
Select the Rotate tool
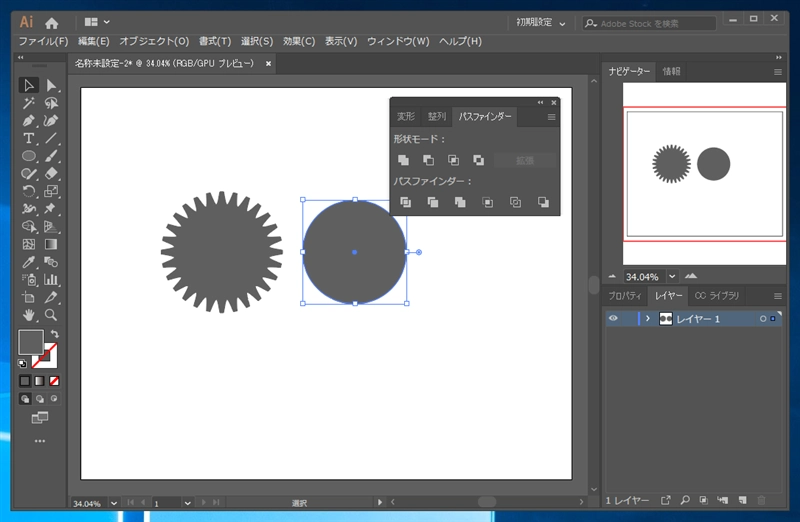tap(29, 191)
